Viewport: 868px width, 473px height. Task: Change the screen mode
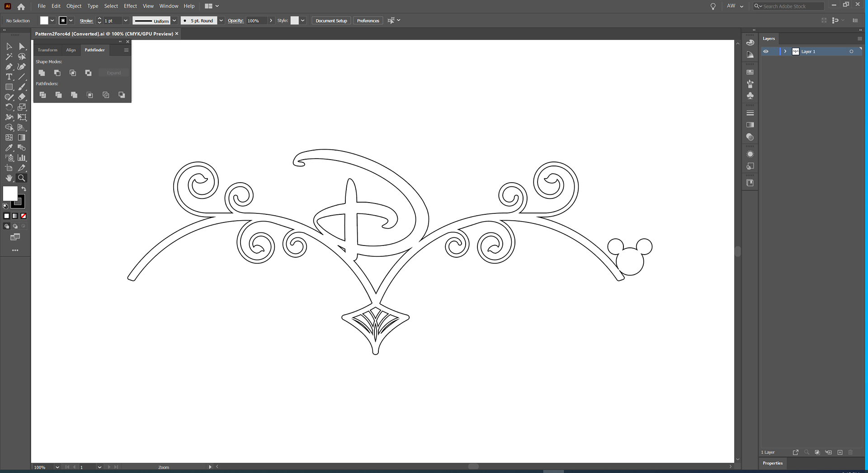[15, 237]
